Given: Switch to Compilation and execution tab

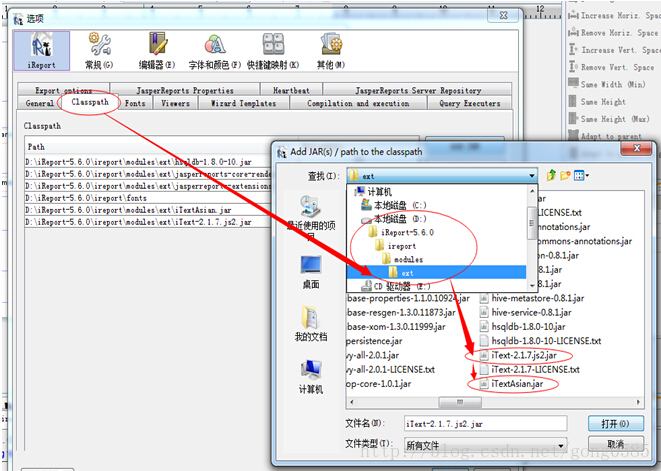Looking at the screenshot, I should 358,103.
